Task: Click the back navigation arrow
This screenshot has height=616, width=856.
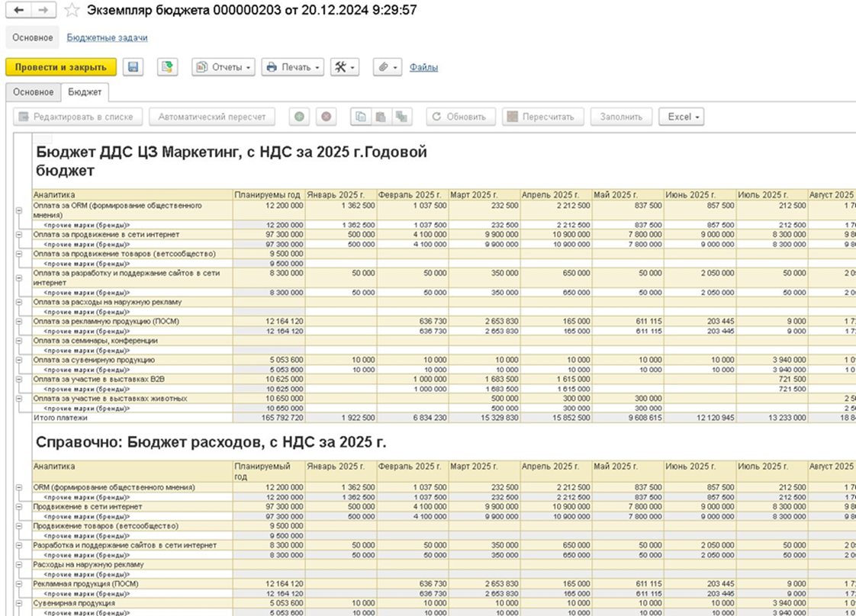Action: click(18, 11)
